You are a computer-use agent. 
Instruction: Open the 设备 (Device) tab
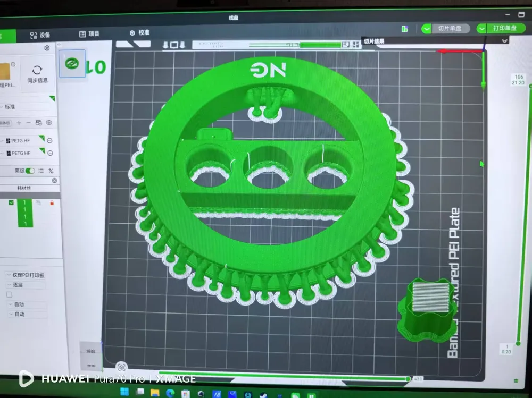pos(40,35)
